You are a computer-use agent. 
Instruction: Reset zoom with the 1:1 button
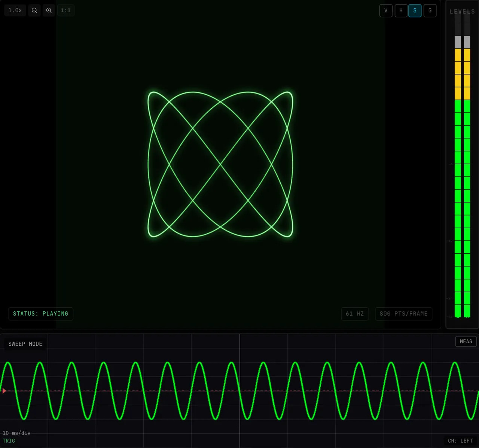66,10
